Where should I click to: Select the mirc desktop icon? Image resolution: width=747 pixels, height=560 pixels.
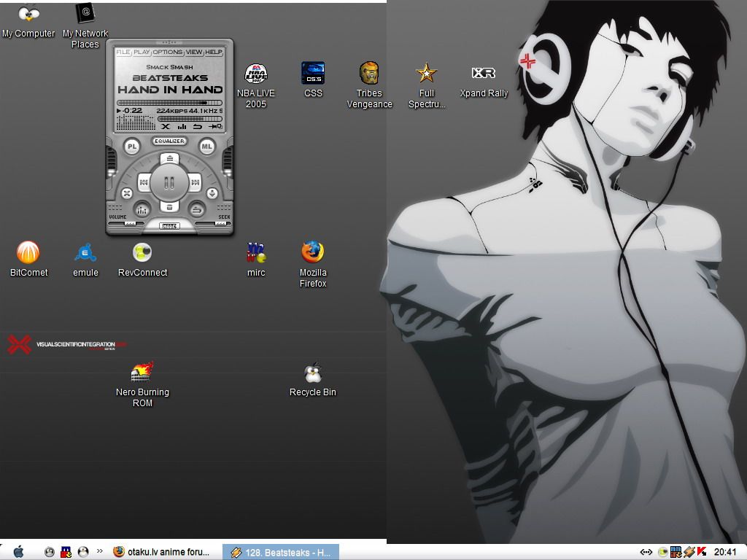pos(256,259)
